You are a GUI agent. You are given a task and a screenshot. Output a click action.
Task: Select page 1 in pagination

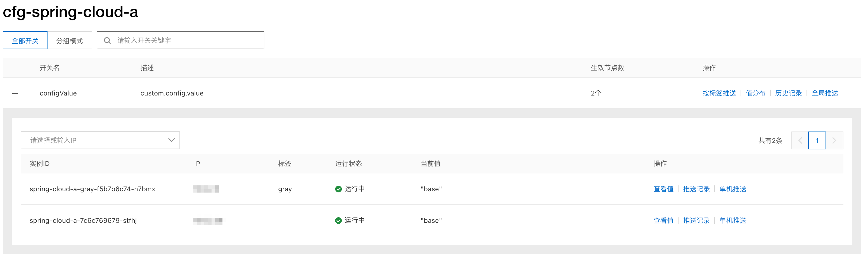click(x=817, y=140)
